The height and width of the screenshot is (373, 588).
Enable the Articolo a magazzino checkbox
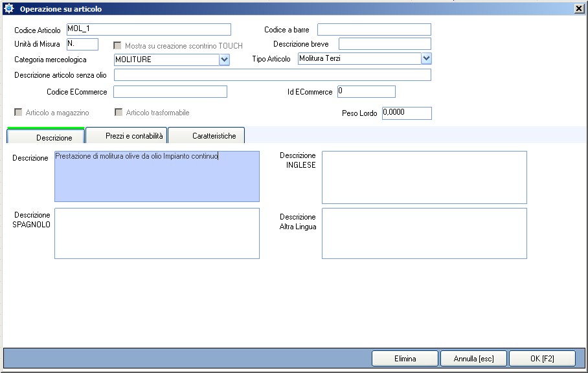(x=18, y=113)
